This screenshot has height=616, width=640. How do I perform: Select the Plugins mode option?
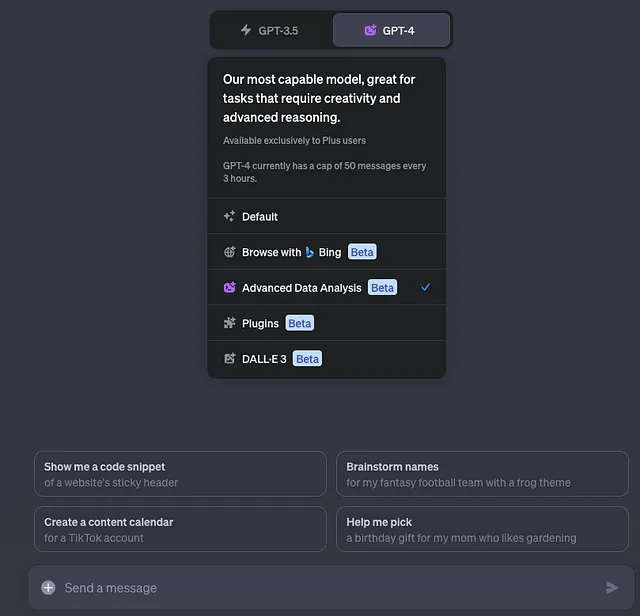pyautogui.click(x=327, y=323)
